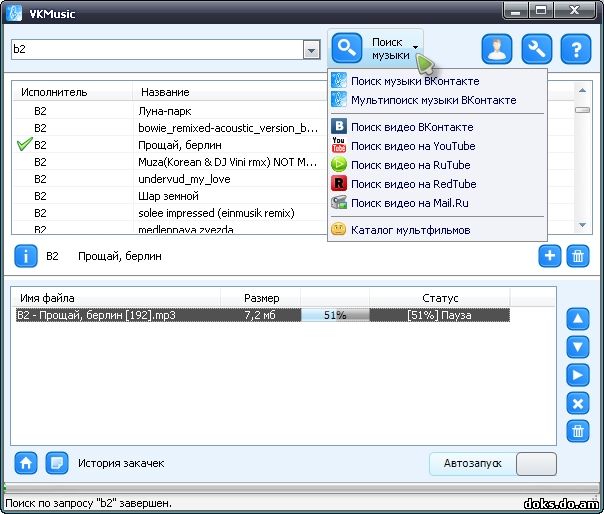Click the VKMusic app icon in title bar

click(x=14, y=13)
